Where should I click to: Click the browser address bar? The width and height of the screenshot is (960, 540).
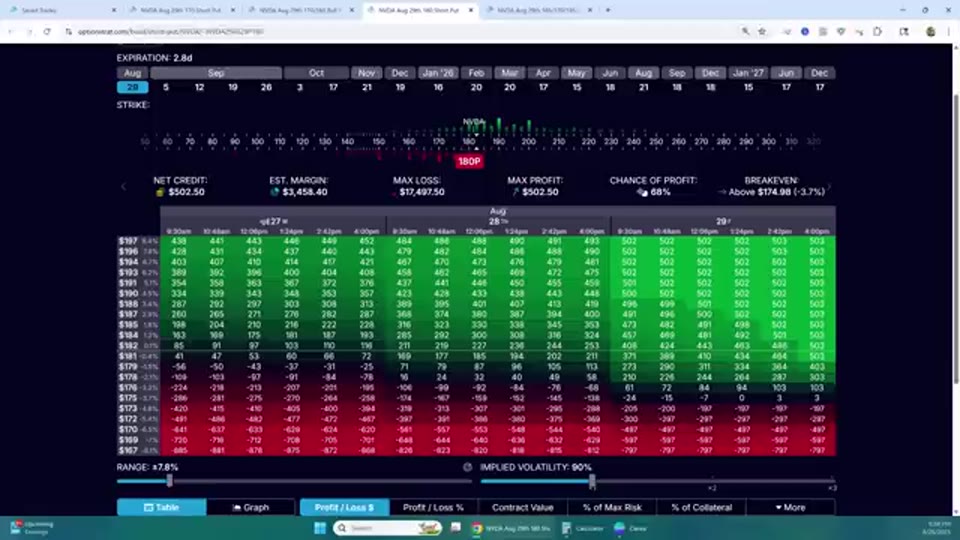(x=398, y=32)
